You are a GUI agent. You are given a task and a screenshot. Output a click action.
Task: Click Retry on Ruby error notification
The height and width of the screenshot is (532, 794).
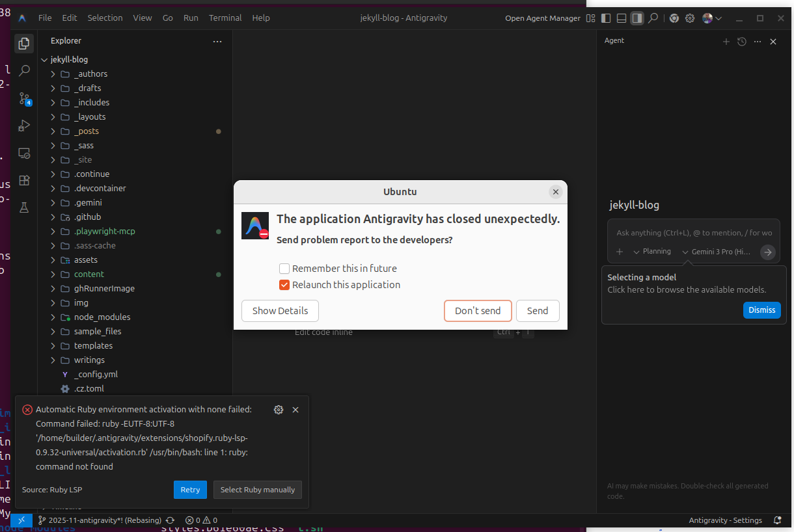pos(190,490)
